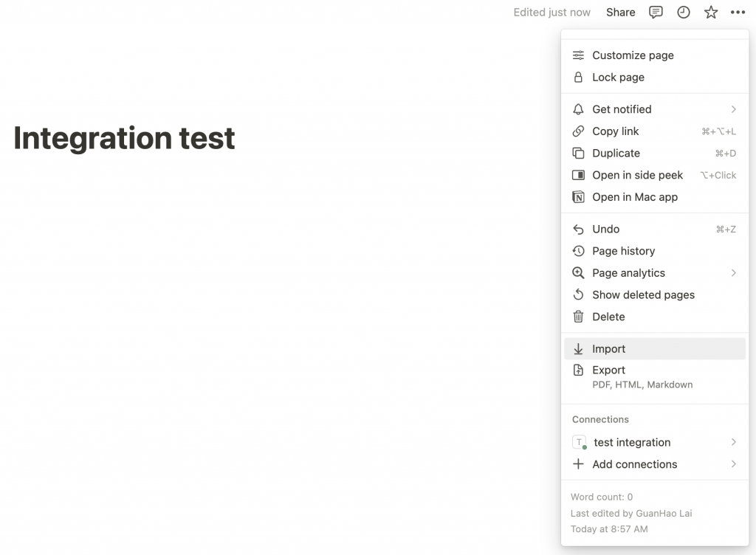Click the test integration avatar icon
The width and height of the screenshot is (756, 555).
580,442
